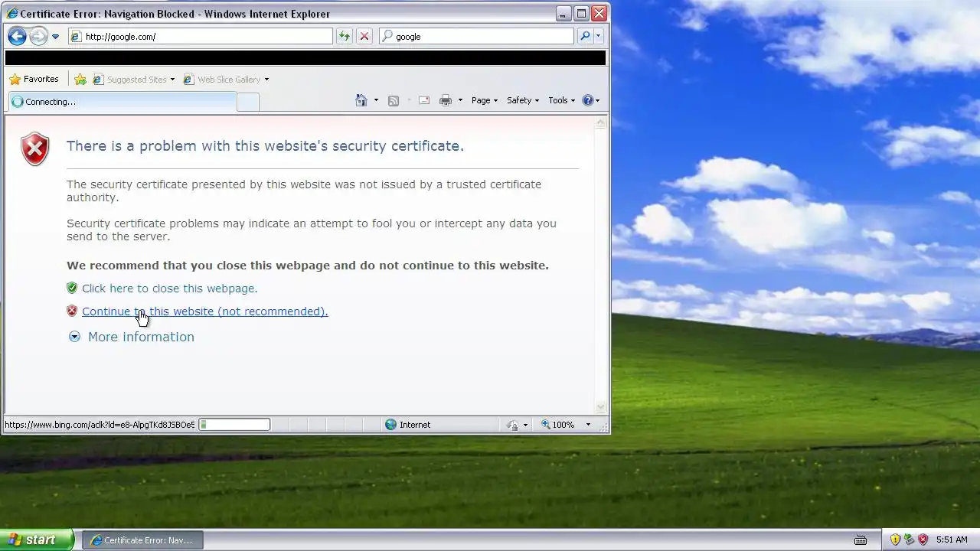The height and width of the screenshot is (551, 980).
Task: Click the page loading progress bar
Action: (234, 425)
